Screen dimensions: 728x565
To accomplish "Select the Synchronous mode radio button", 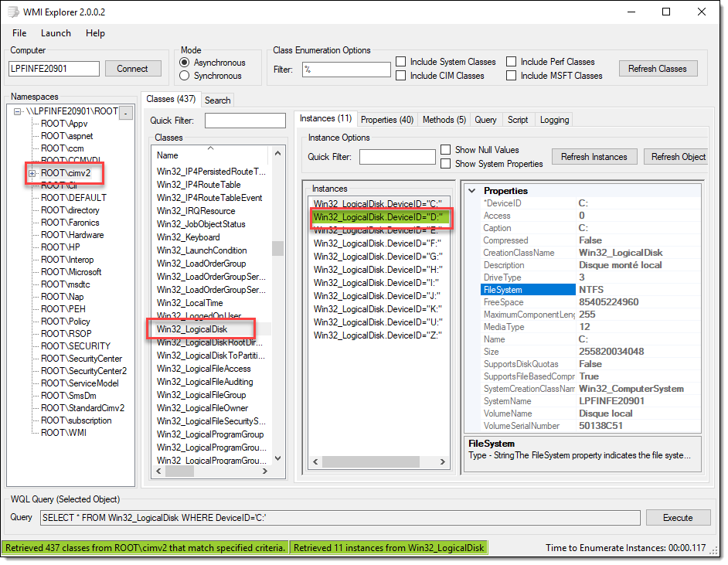I will (x=185, y=75).
